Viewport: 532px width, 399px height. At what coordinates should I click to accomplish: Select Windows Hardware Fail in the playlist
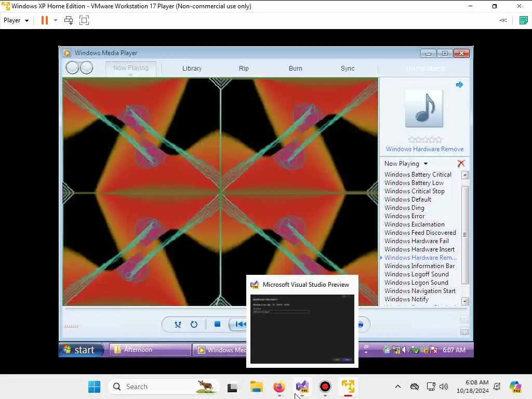tap(416, 241)
